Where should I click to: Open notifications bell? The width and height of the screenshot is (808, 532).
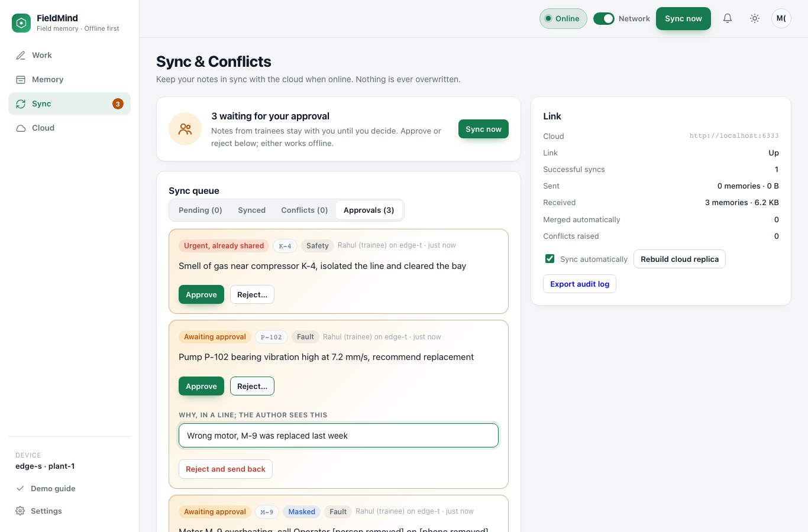pos(728,18)
